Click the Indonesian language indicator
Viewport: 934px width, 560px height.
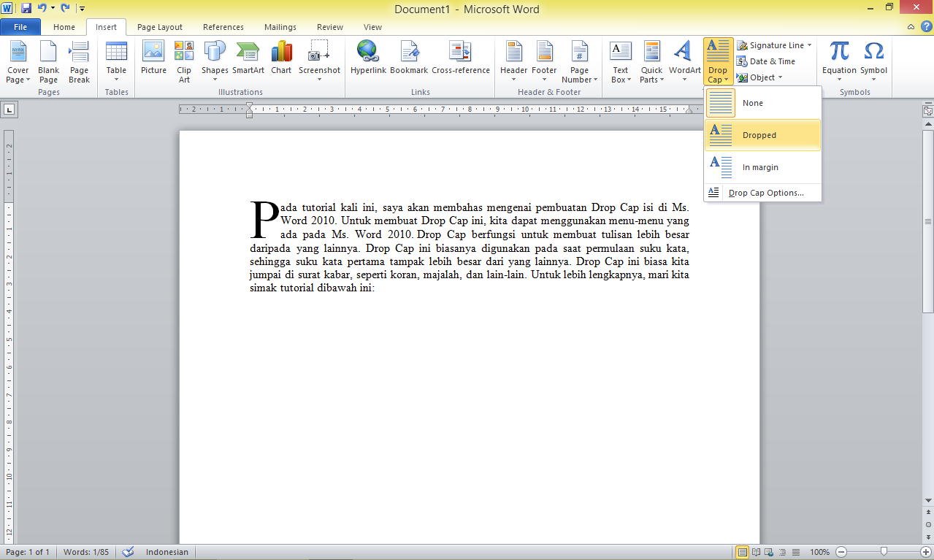click(x=167, y=552)
